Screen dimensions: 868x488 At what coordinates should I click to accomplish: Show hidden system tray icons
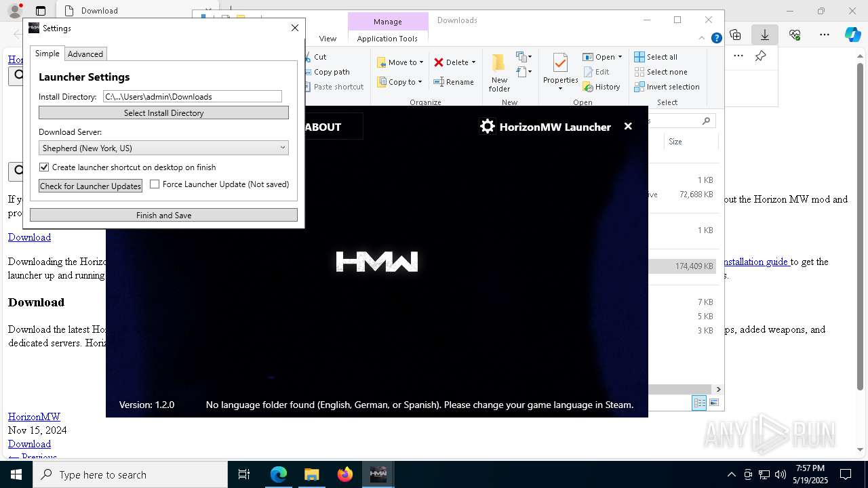point(731,474)
